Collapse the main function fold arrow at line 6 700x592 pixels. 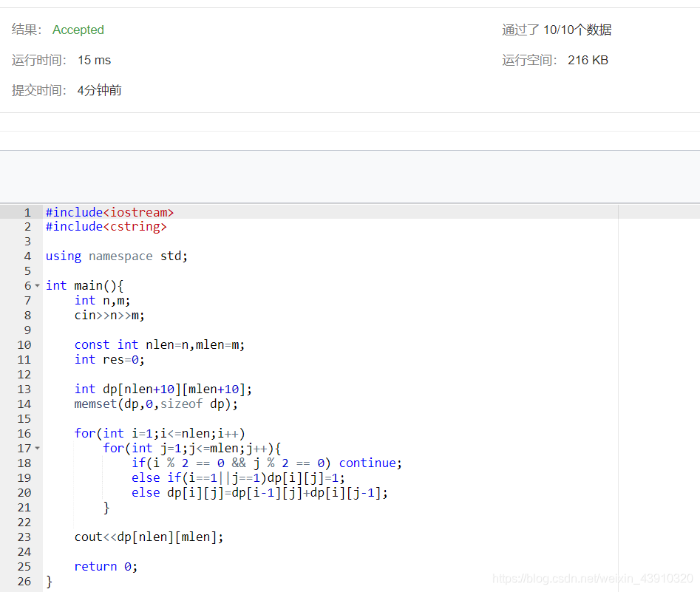click(x=38, y=286)
